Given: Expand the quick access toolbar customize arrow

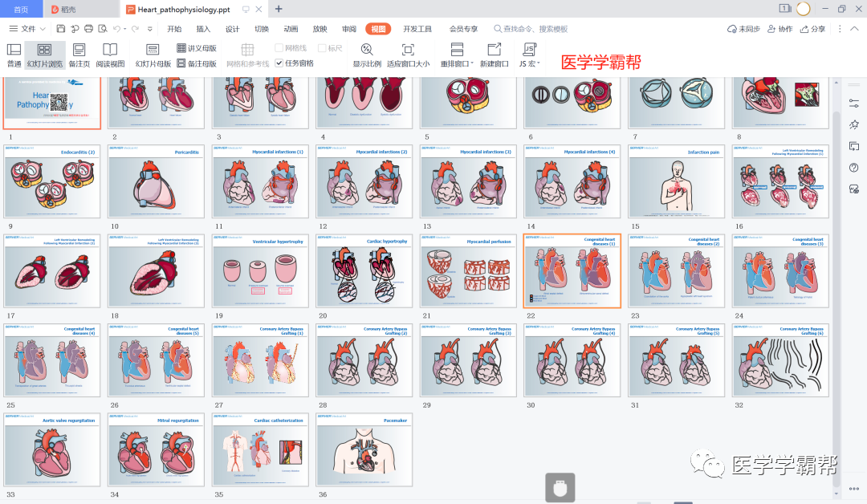Looking at the screenshot, I should pos(150,29).
